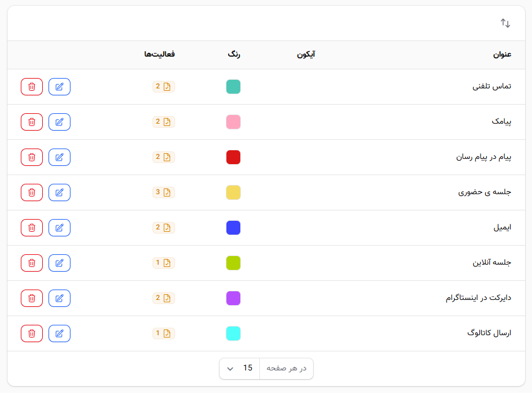This screenshot has height=393, width=532.
Task: Edit the ایمیل row
Action: coord(59,228)
